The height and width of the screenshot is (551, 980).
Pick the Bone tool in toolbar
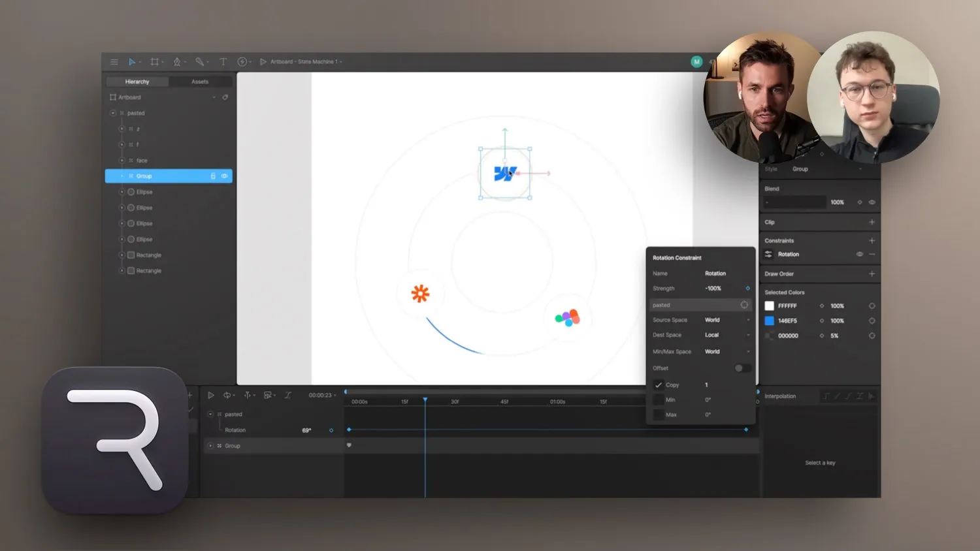[200, 62]
